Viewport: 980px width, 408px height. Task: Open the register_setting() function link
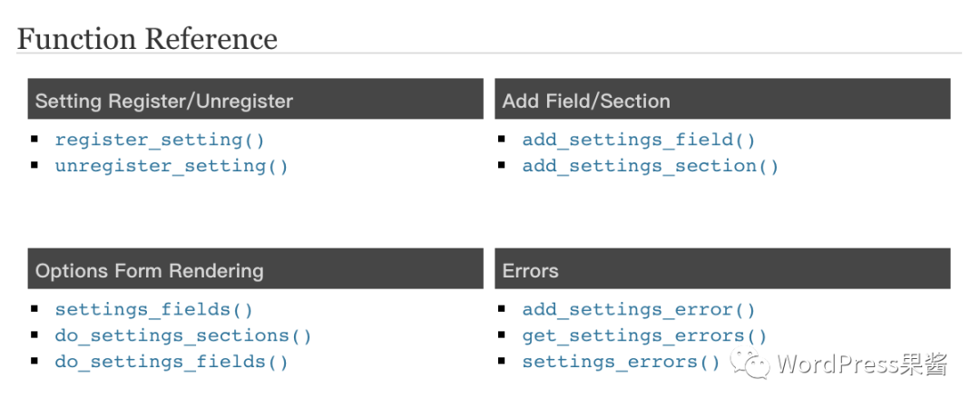pyautogui.click(x=160, y=140)
